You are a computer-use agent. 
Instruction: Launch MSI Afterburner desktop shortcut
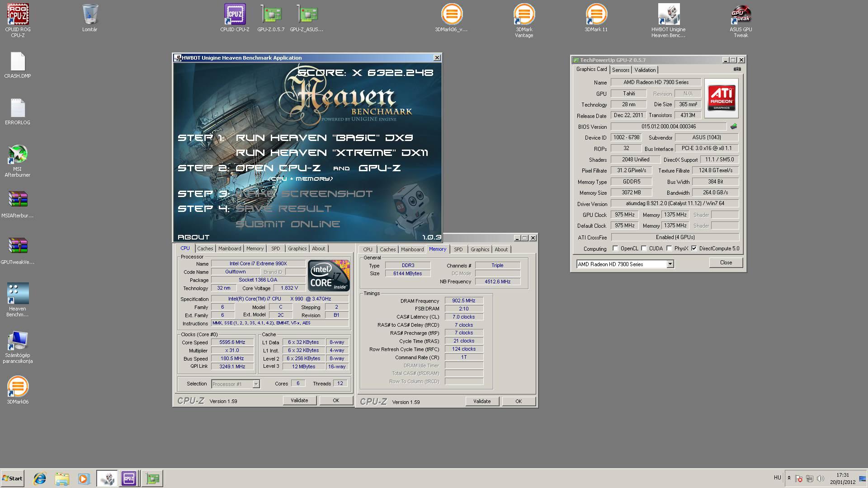coord(18,160)
